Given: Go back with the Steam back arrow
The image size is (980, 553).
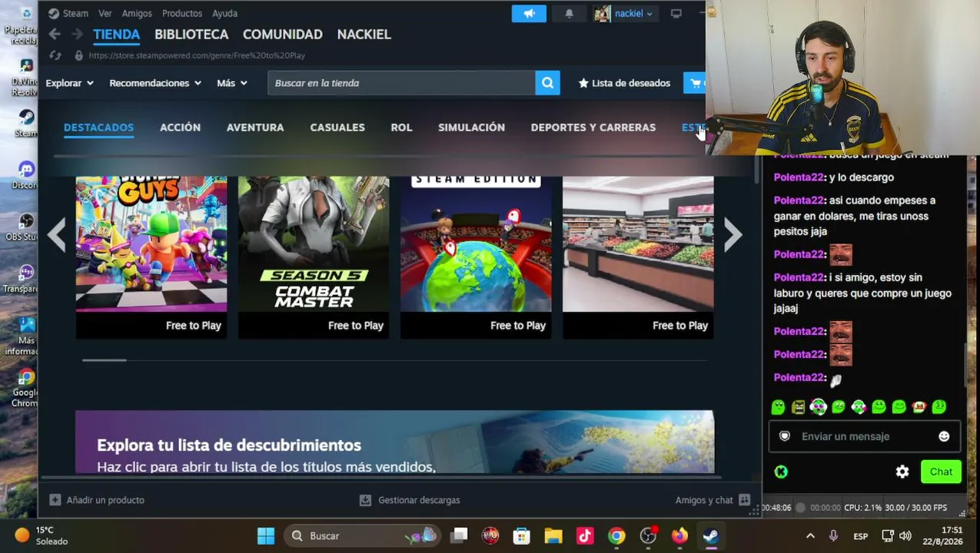Looking at the screenshot, I should pyautogui.click(x=54, y=34).
